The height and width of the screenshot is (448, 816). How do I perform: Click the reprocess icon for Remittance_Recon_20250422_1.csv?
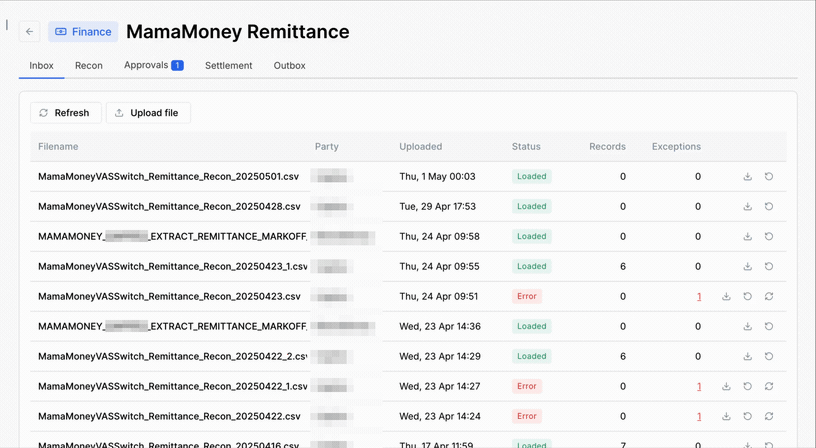click(x=769, y=386)
